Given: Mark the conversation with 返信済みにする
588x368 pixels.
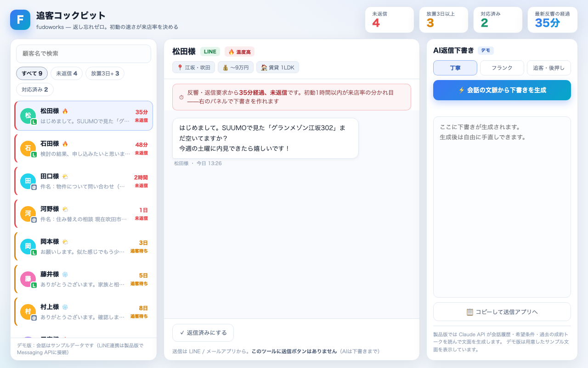Looking at the screenshot, I should (x=203, y=333).
